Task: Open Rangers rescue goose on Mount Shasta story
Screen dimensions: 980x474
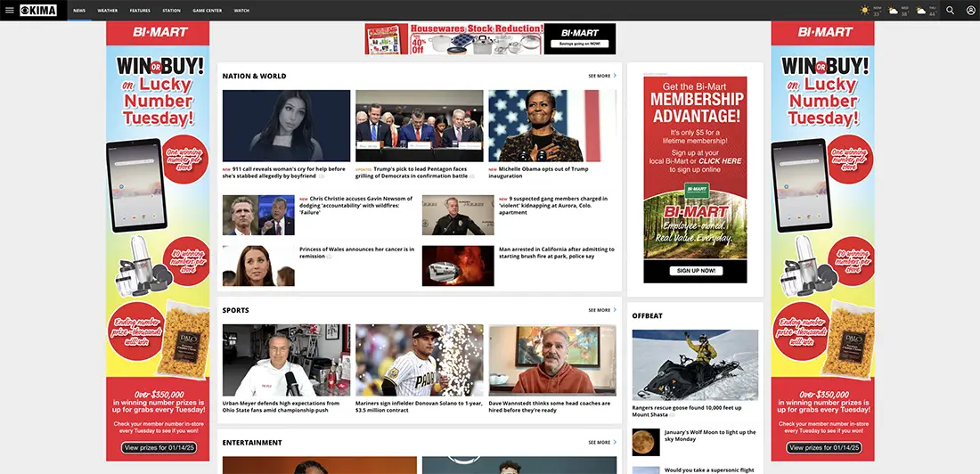Action: (x=688, y=412)
